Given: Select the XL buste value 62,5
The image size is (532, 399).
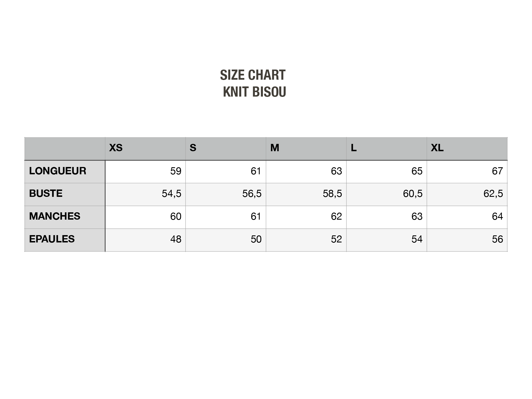Looking at the screenshot, I should coord(493,194).
